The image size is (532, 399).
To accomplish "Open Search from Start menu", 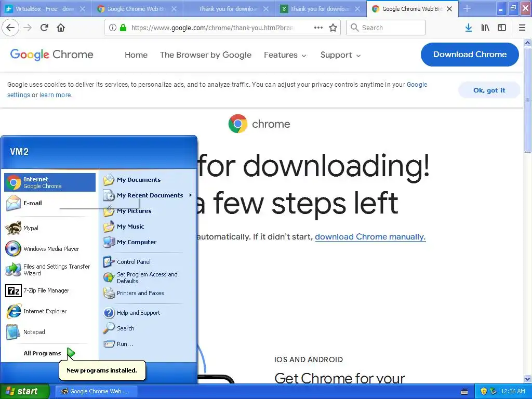I will tap(148, 328).
